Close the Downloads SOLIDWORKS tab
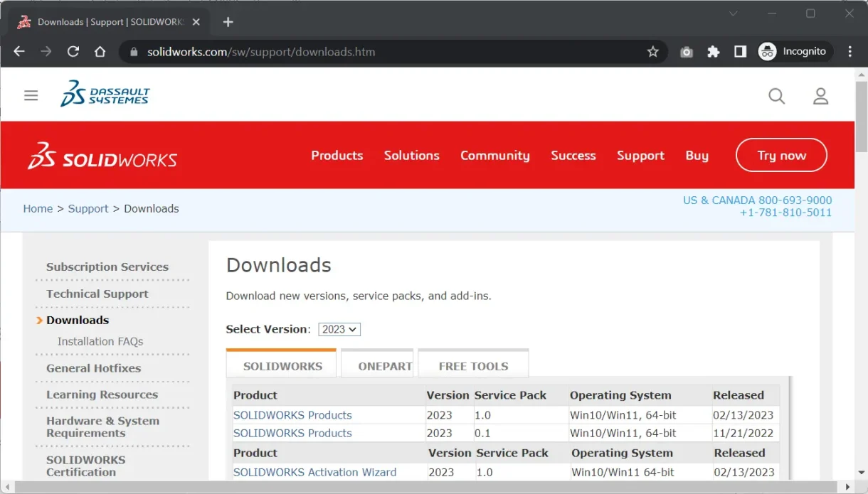 [196, 22]
